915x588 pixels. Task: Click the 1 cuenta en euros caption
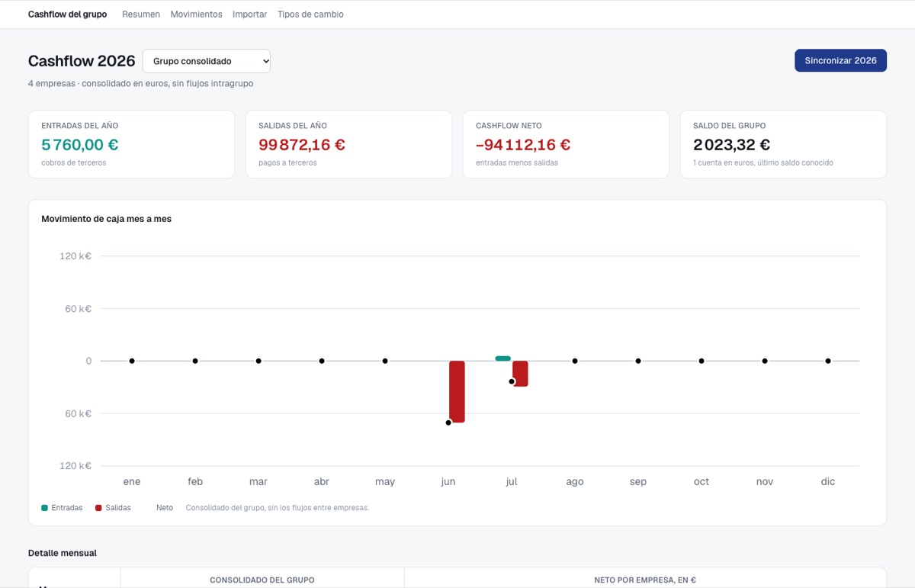(763, 162)
